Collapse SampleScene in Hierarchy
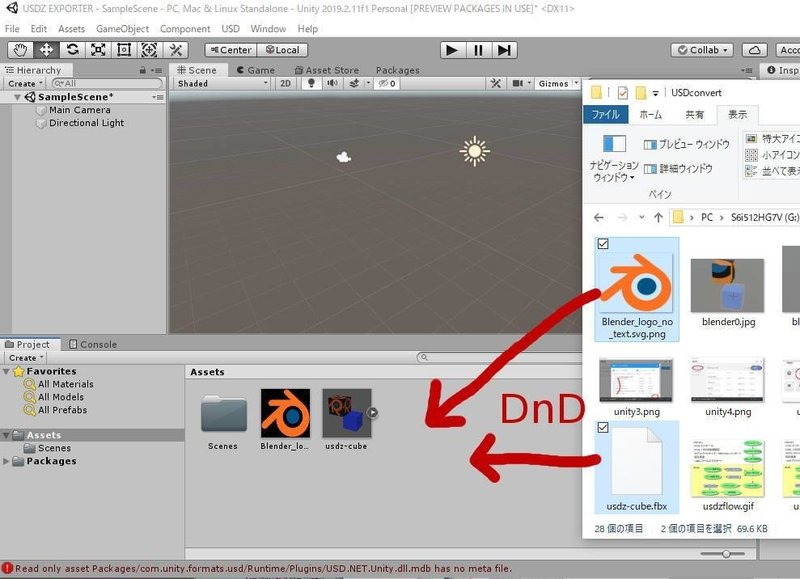The width and height of the screenshot is (800, 579). point(17,97)
